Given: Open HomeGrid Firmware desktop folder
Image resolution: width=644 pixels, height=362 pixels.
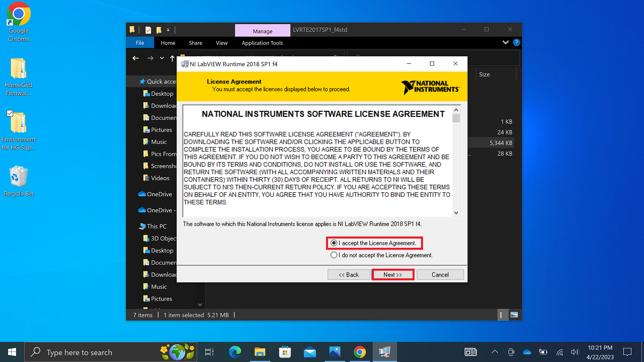Looking at the screenshot, I should point(19,78).
